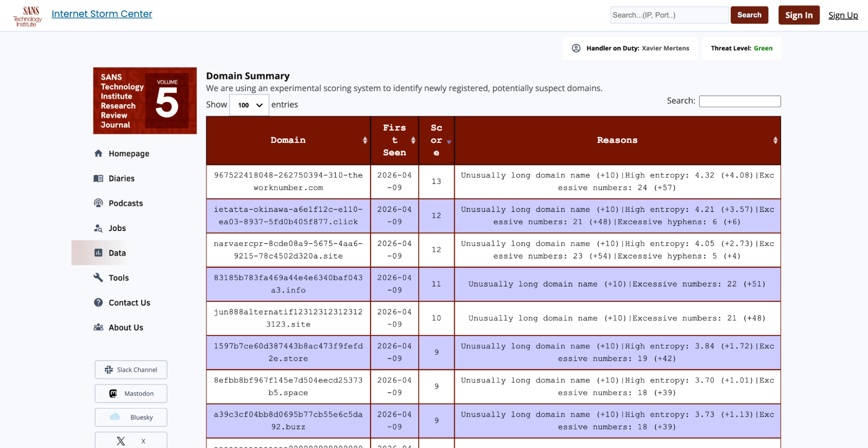Click First Seen date in theworknumber.com row
This screenshot has height=448, width=868.
coord(395,181)
